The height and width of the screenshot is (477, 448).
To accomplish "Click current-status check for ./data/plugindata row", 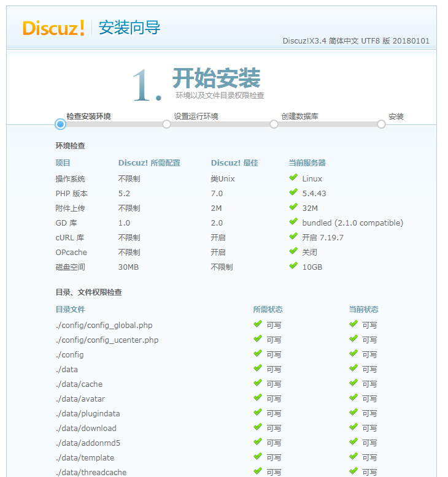I will pyautogui.click(x=353, y=412).
